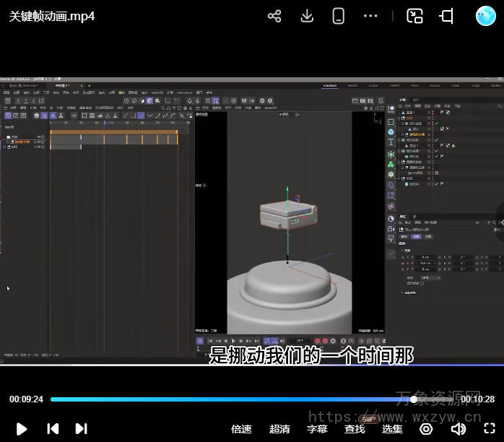The height and width of the screenshot is (442, 504).
Task: Open the 倍速 playback speed menu
Action: (x=241, y=428)
